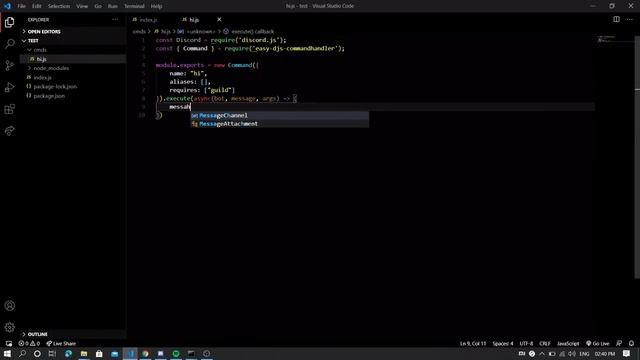Open Cortana from the taskbar
Viewport: 640px width, 360px height.
coord(37,353)
